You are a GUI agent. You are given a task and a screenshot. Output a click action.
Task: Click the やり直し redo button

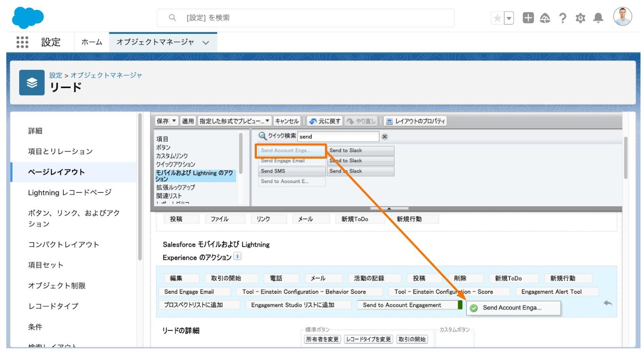[x=361, y=121]
